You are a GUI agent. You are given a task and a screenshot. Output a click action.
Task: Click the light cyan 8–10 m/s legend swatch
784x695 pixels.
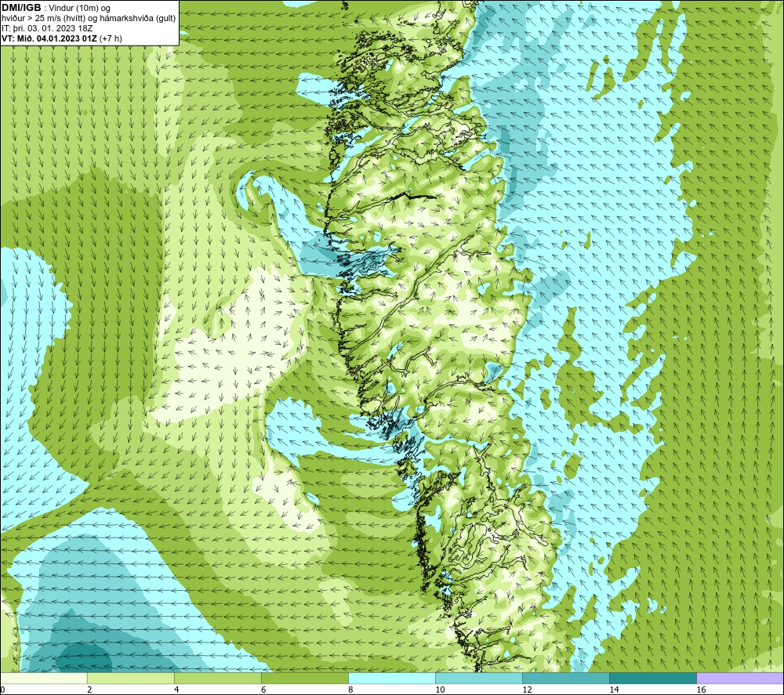pos(391,678)
